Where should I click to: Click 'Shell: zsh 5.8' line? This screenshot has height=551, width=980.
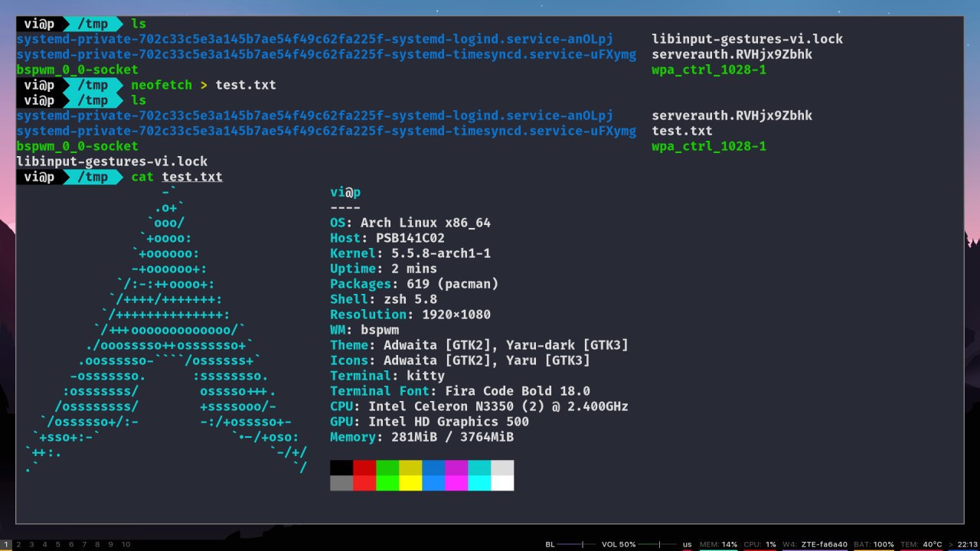(x=384, y=299)
